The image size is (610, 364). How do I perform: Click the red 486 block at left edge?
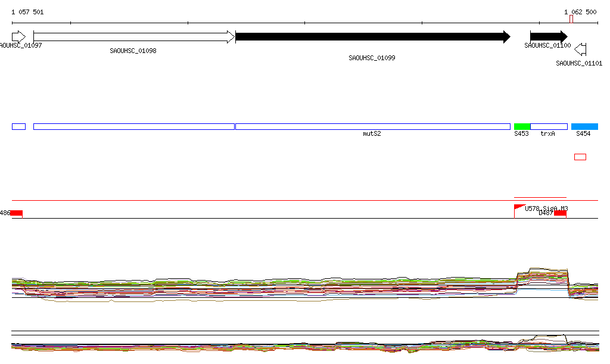tap(16, 213)
